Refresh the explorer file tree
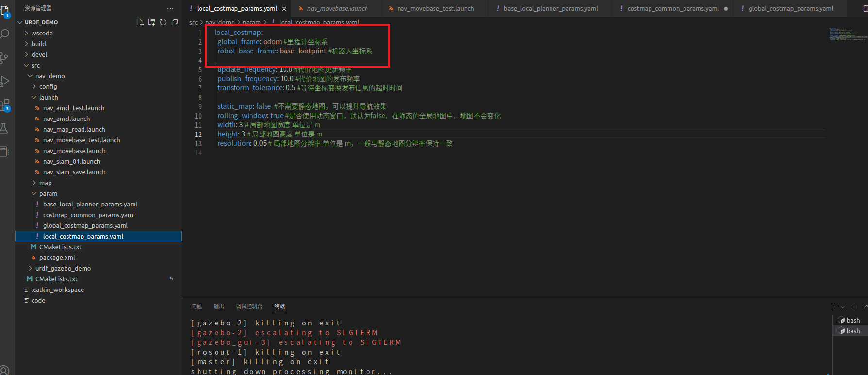The image size is (868, 375). click(163, 22)
